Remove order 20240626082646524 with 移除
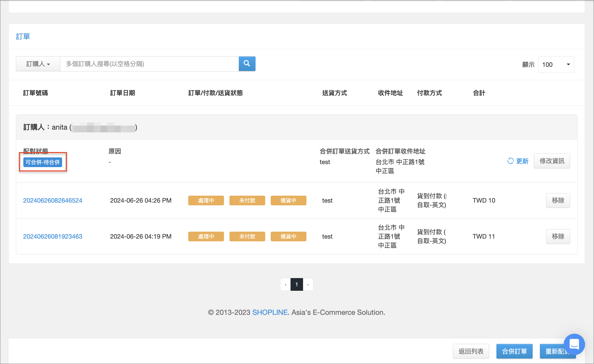Image resolution: width=594 pixels, height=364 pixels. pyautogui.click(x=558, y=200)
